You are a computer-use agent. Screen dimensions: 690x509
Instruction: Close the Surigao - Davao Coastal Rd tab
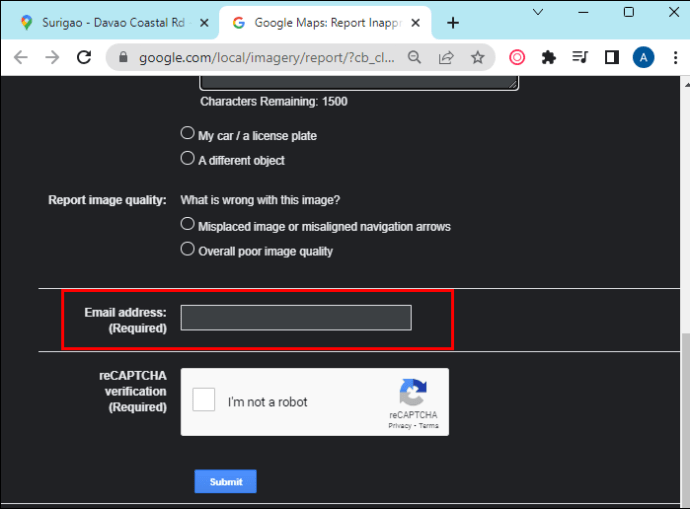(204, 23)
